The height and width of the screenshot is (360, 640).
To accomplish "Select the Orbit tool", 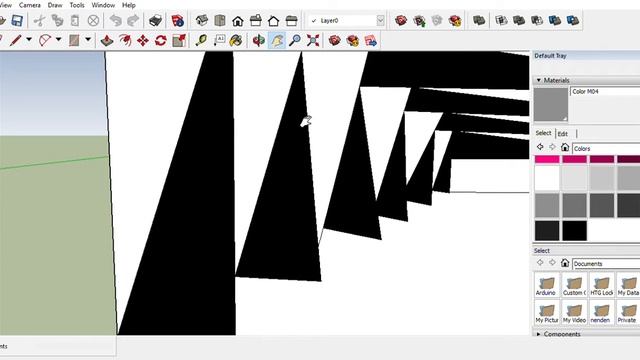I will [x=259, y=40].
